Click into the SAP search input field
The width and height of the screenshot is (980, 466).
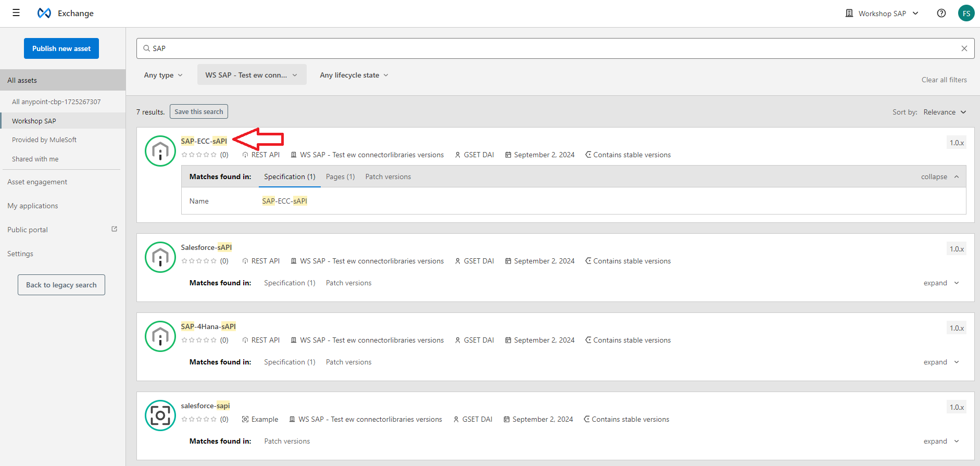click(x=555, y=48)
